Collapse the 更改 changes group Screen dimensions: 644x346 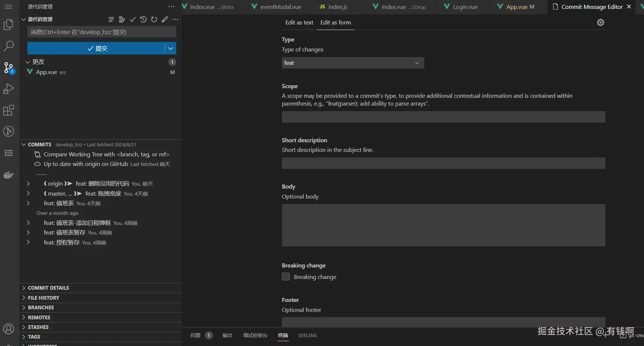coord(27,62)
